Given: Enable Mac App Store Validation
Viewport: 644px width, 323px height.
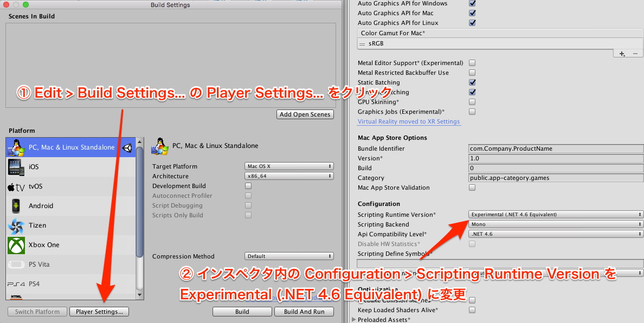Looking at the screenshot, I should tap(472, 188).
